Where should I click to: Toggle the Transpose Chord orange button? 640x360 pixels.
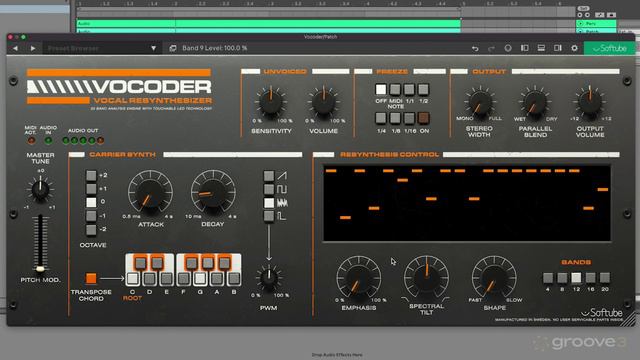tap(91, 278)
